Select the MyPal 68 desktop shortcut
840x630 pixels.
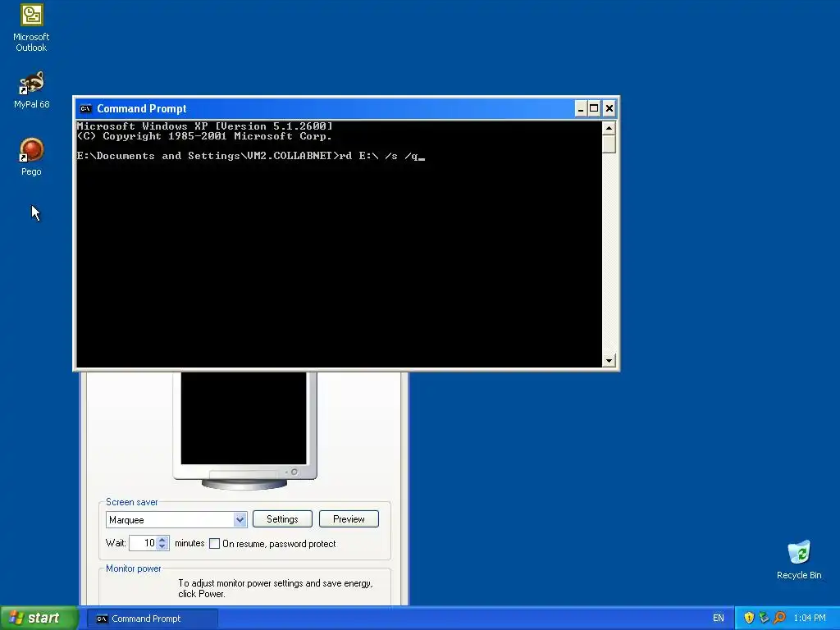31,90
